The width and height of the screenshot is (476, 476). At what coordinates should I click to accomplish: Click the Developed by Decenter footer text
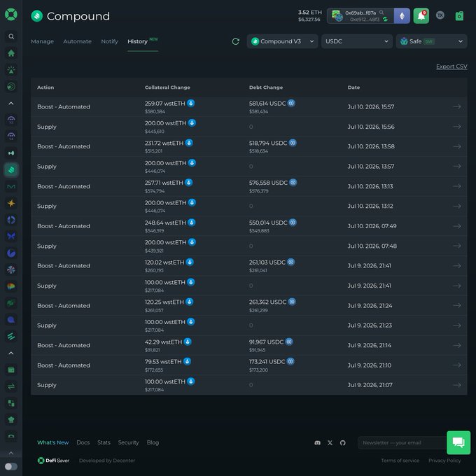pos(107,461)
